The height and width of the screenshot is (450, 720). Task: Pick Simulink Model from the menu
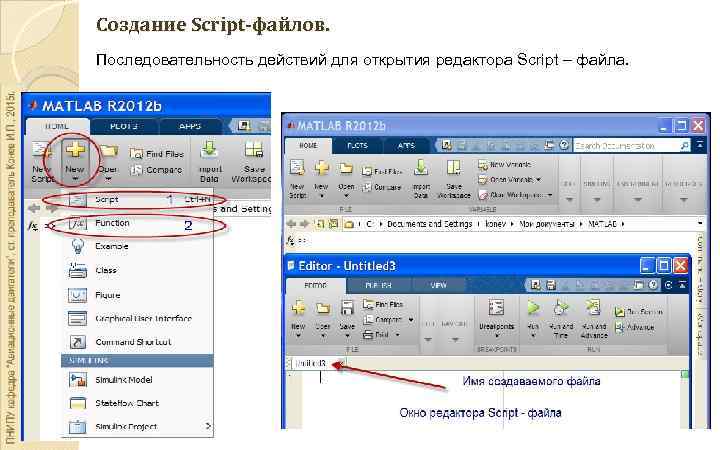(x=138, y=380)
